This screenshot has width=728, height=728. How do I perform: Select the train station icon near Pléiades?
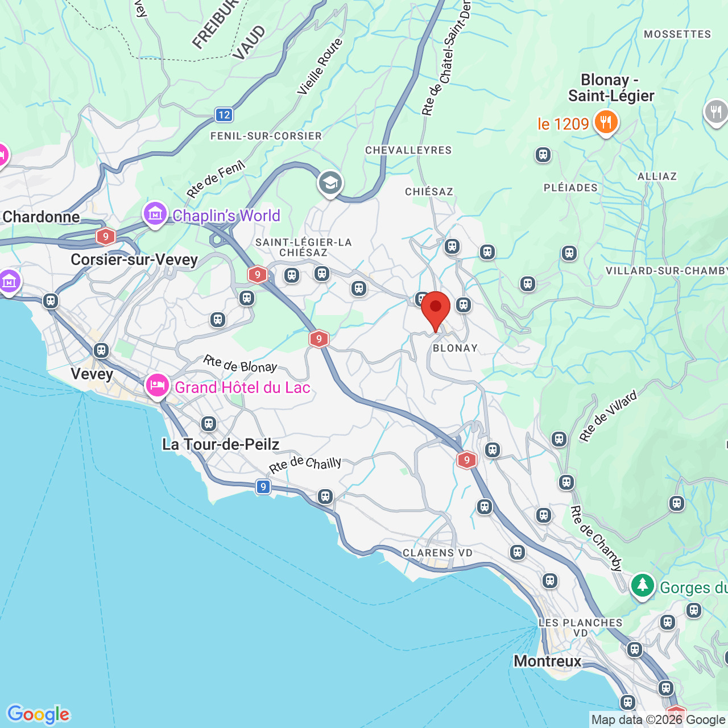[x=543, y=154]
